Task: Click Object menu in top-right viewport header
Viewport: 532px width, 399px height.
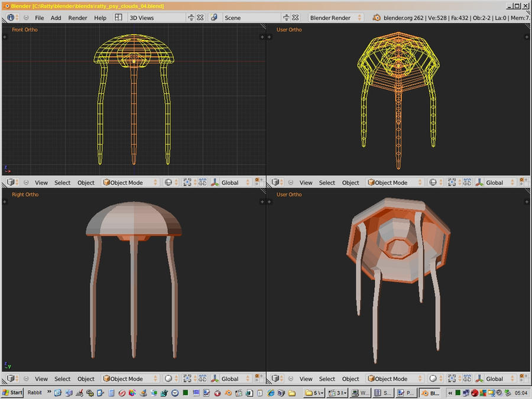Action: click(x=351, y=183)
